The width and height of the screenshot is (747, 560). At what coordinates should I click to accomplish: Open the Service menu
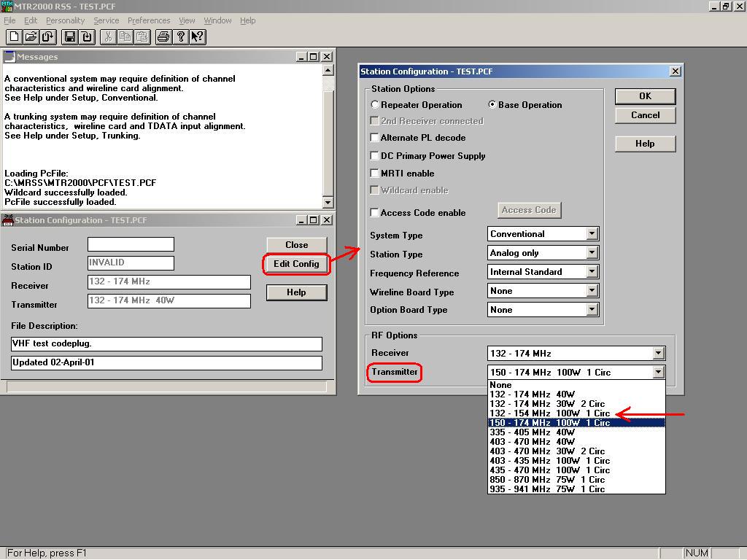pyautogui.click(x=107, y=20)
